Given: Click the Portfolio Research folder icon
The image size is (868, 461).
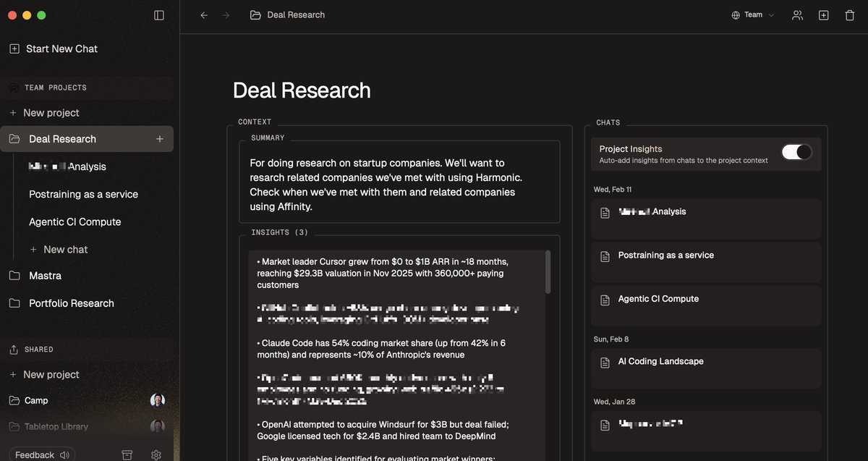Looking at the screenshot, I should [x=14, y=303].
